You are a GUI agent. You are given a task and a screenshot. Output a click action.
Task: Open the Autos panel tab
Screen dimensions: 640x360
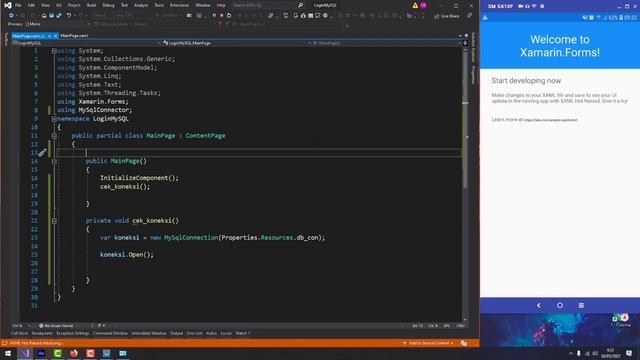pyautogui.click(x=211, y=333)
